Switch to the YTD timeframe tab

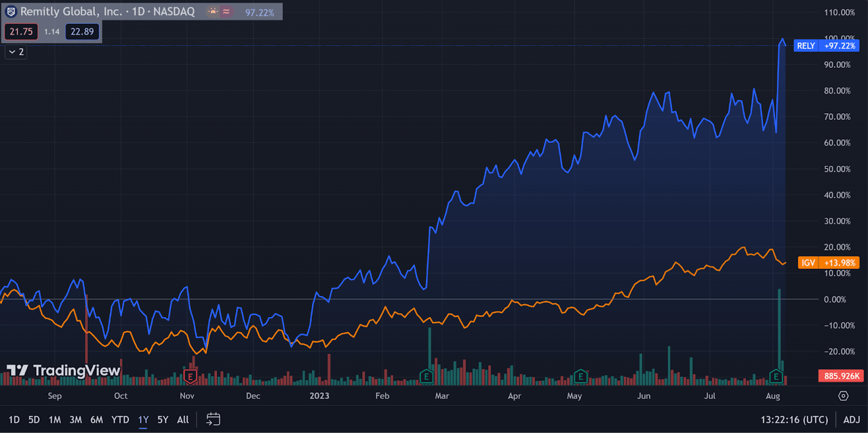[x=120, y=419]
